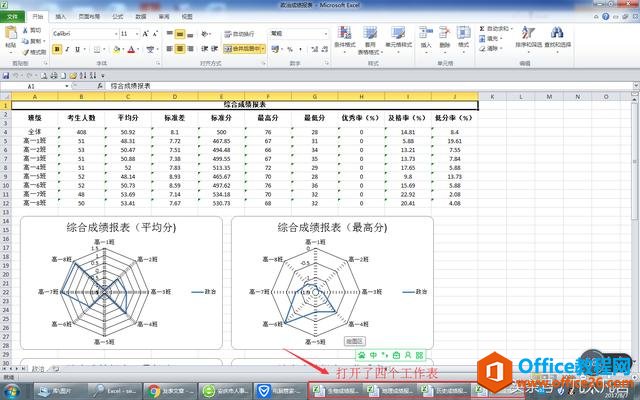Open Find and Select binoculars
The height and width of the screenshot is (400, 640).
coord(557,40)
